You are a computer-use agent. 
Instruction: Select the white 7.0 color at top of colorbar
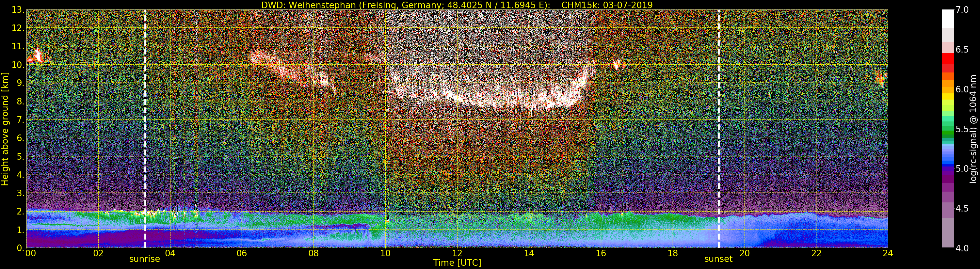948,19
